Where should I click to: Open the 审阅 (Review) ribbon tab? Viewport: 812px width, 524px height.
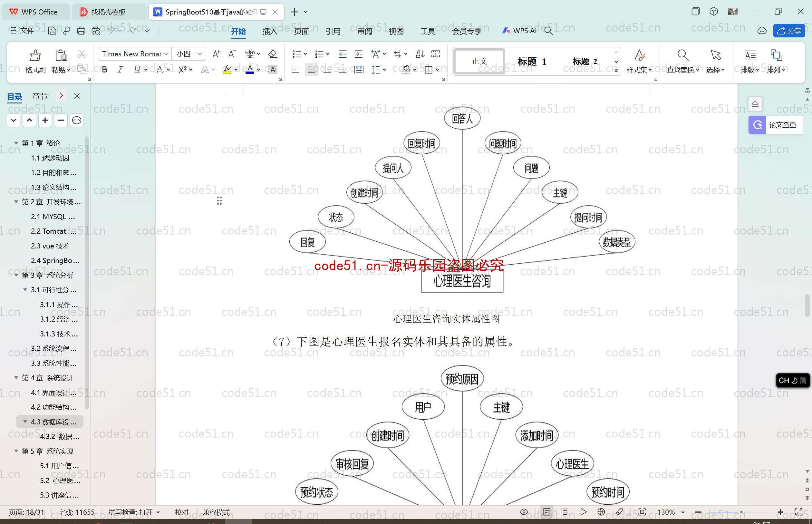(365, 31)
